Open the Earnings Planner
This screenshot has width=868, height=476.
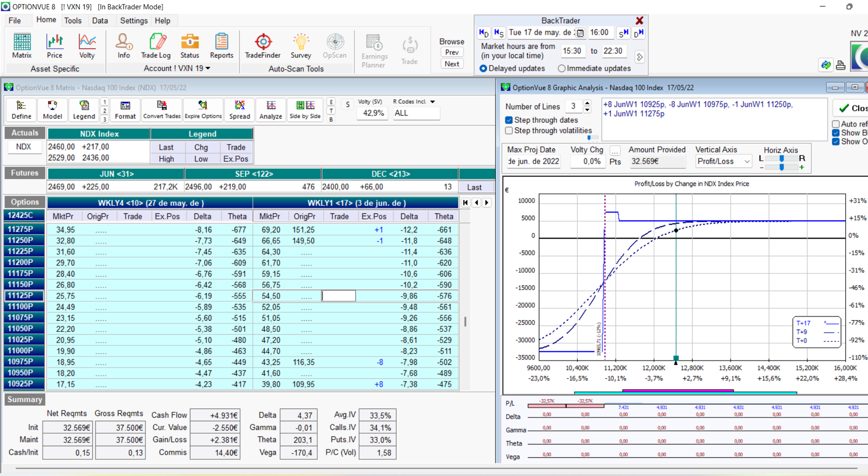click(374, 51)
